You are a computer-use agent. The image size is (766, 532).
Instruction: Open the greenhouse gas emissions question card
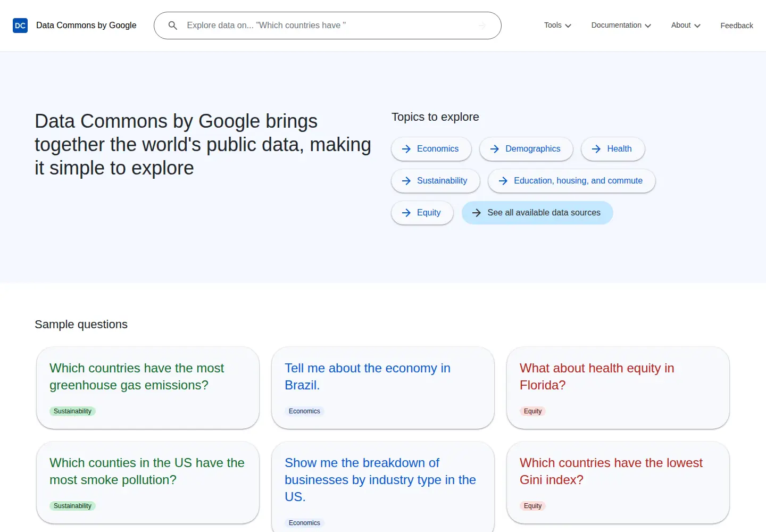point(148,388)
